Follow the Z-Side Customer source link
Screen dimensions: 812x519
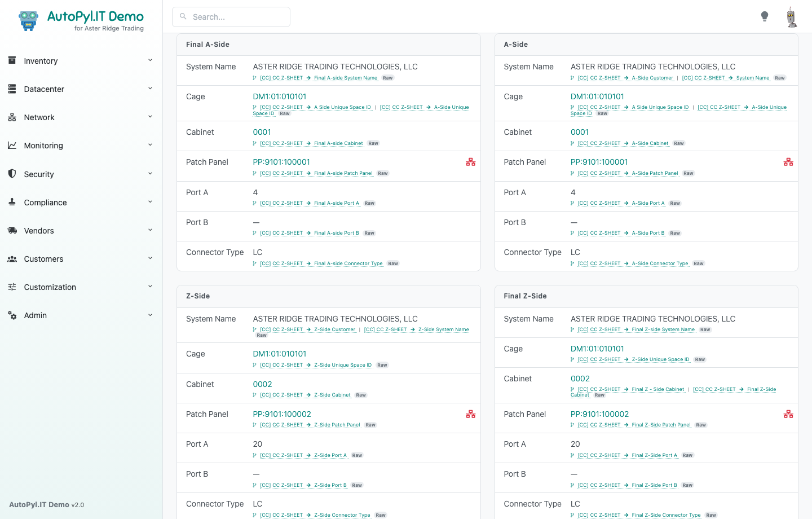pyautogui.click(x=308, y=329)
